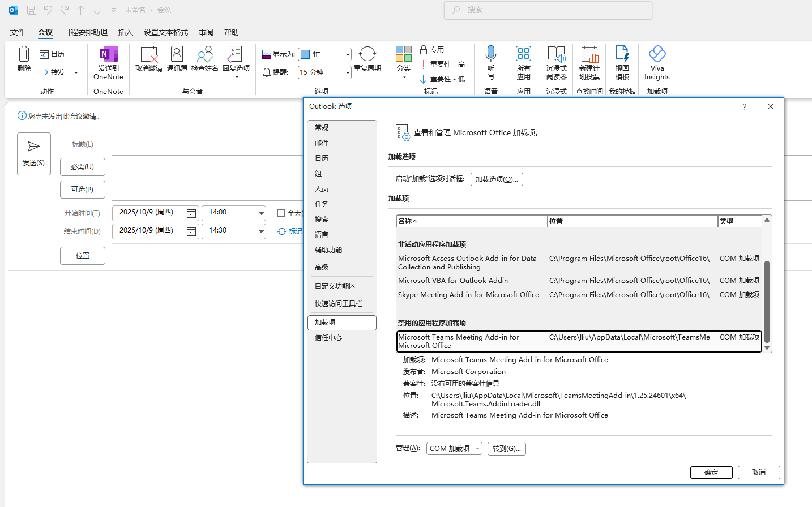Click the Check Names icon
812x507 pixels.
(204, 55)
